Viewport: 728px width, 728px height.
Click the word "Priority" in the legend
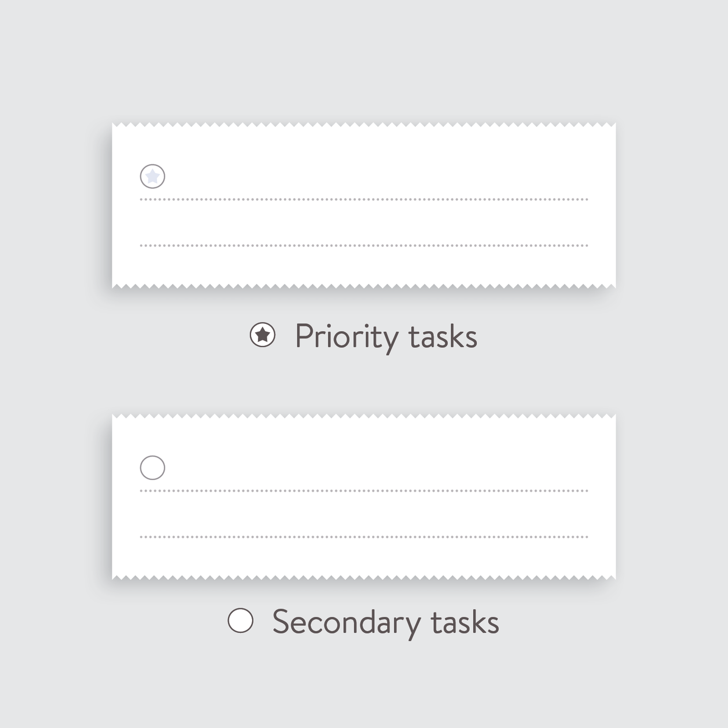click(346, 336)
